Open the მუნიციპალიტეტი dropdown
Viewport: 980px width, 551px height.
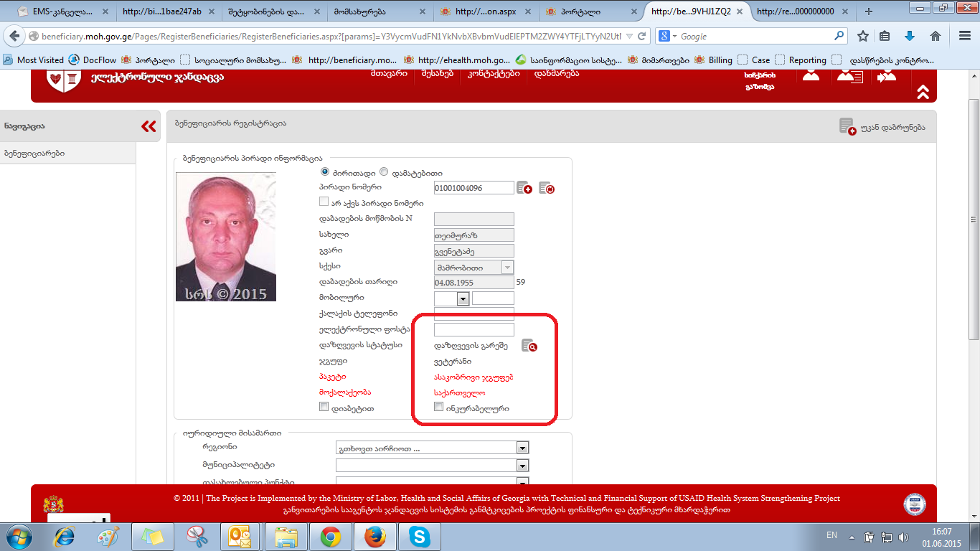click(522, 466)
